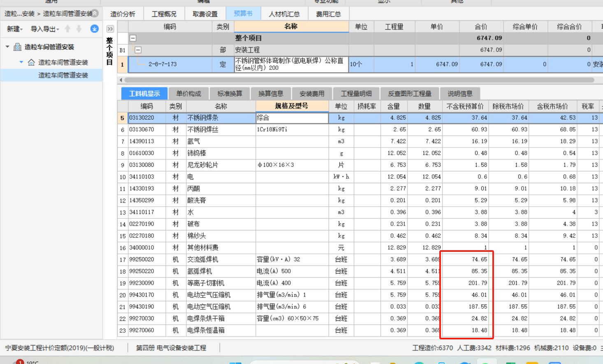Screen dimensions: 603x364
Task: Open the 反查图形工程量 sub-tab
Action: (x=410, y=94)
